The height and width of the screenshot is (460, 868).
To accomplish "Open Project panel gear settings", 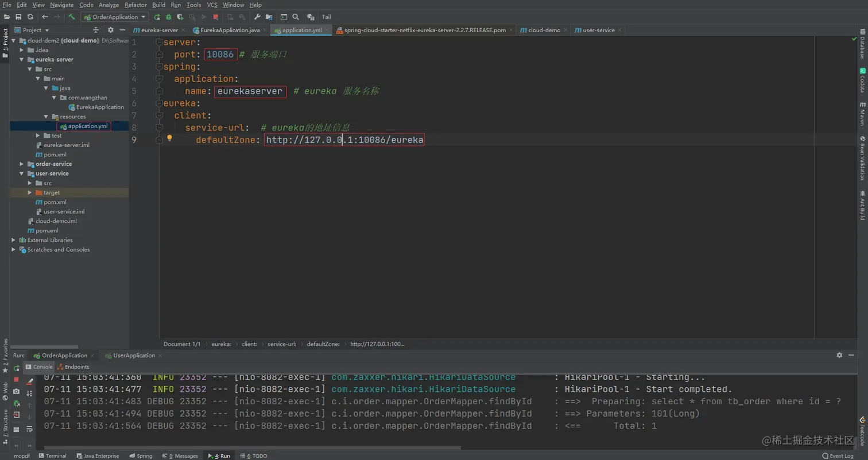I will tap(111, 30).
